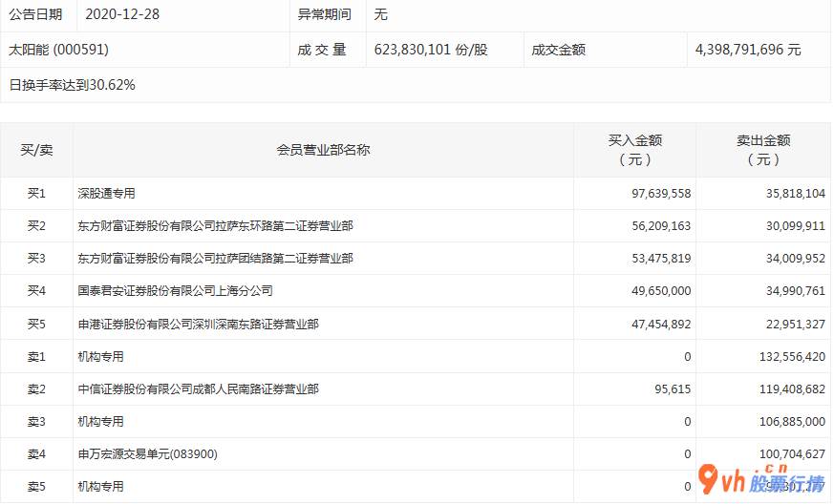Select the announcement date 2020-12-28
The height and width of the screenshot is (504, 834).
(122, 14)
